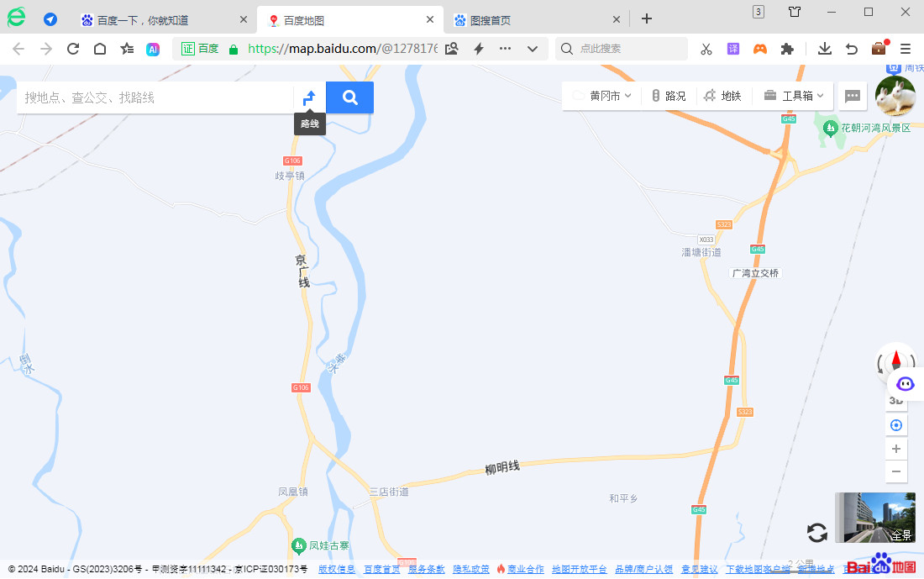Click the 三店街道 map label

point(389,492)
